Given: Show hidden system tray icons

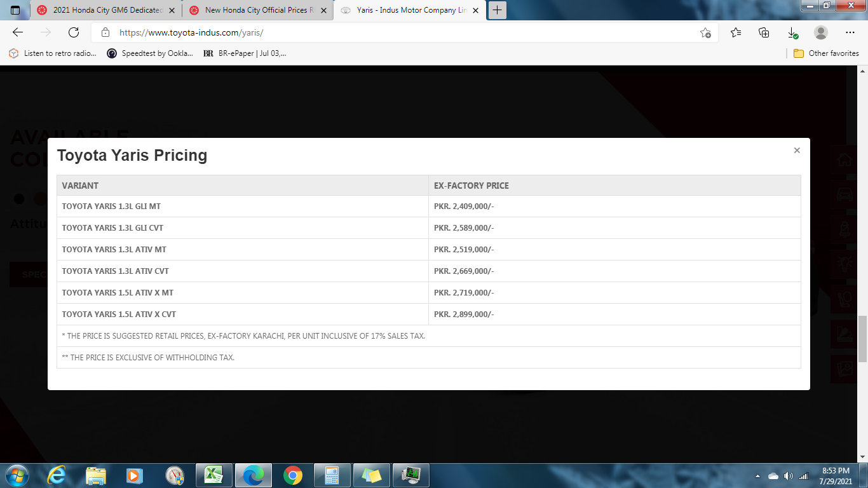Looking at the screenshot, I should pyautogui.click(x=757, y=476).
